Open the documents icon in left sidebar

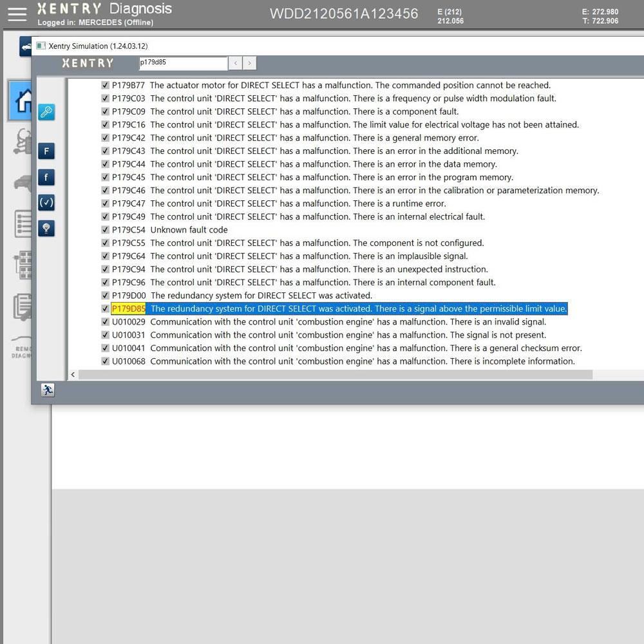point(23,307)
